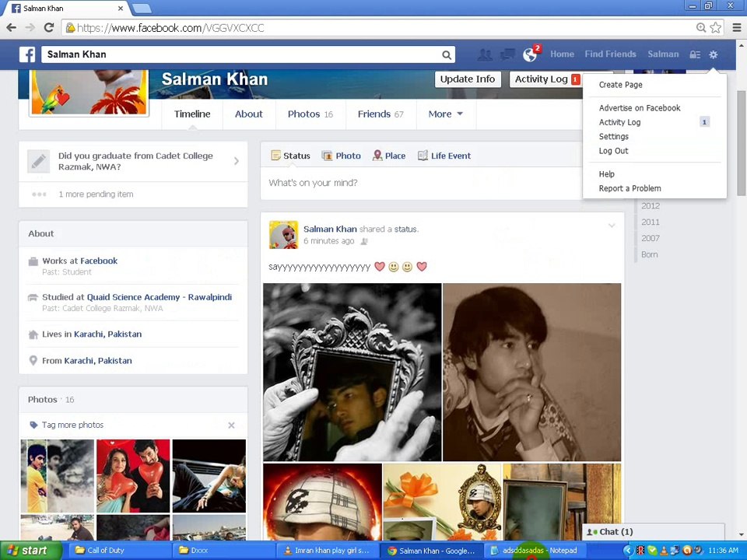Open Quaid Science Academy - Rawalpindi link
Image resolution: width=747 pixels, height=560 pixels.
[x=159, y=297]
